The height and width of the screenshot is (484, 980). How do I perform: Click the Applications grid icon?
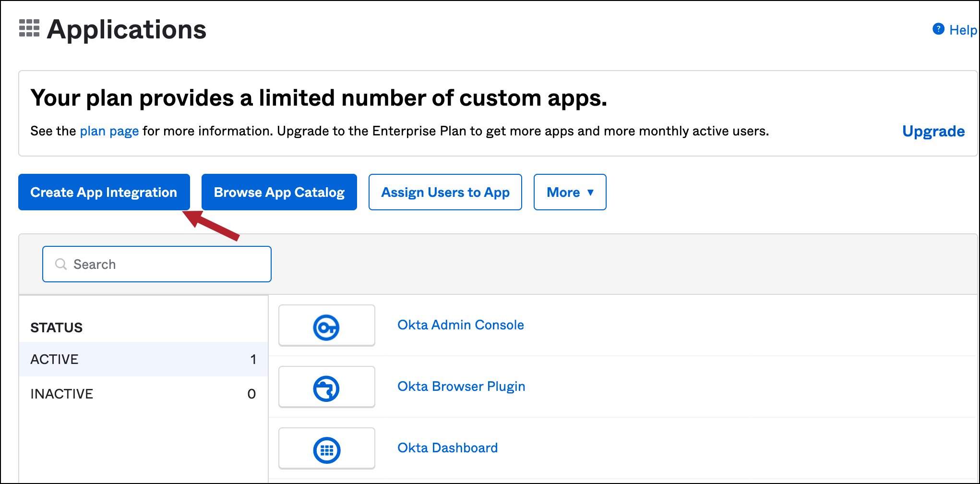pos(29,28)
